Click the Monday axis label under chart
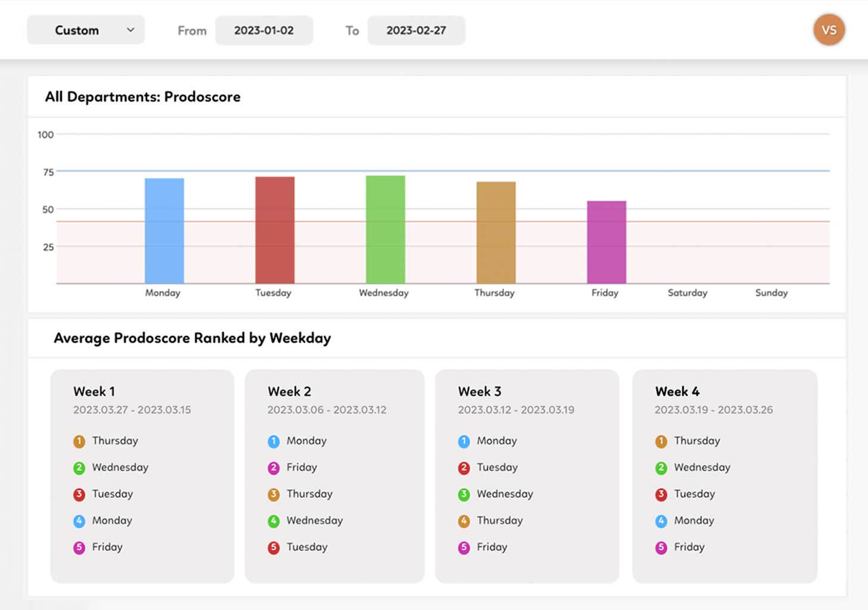Screen dimensions: 868x610 tap(163, 292)
